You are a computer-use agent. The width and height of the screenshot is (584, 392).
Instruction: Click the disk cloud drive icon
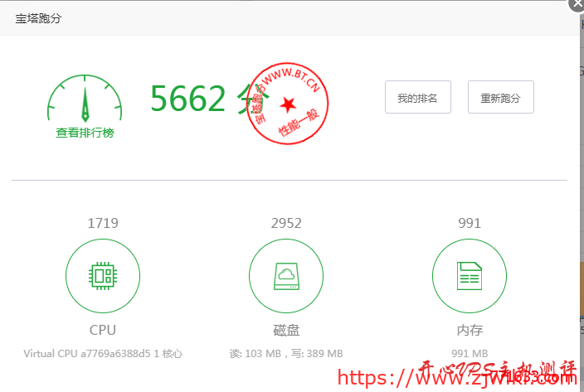coord(286,275)
